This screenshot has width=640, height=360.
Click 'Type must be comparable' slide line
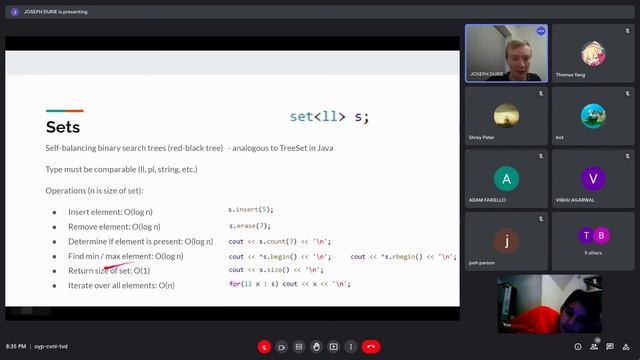121,169
